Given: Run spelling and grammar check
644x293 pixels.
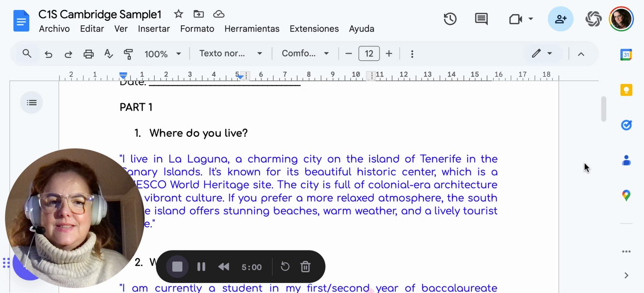Looking at the screenshot, I should click(x=108, y=54).
